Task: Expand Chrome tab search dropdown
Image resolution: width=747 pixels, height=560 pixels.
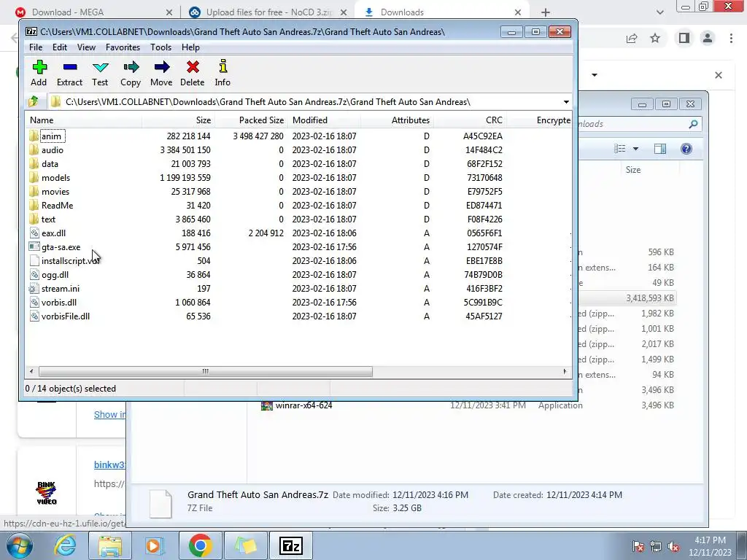Action: click(x=659, y=12)
